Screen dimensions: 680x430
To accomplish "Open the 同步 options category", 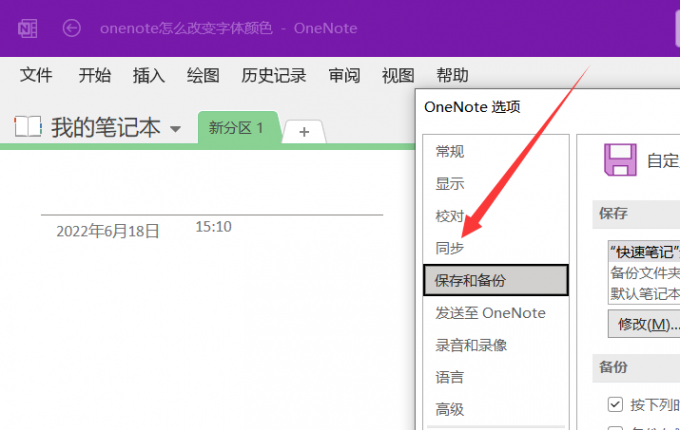I will (x=450, y=248).
